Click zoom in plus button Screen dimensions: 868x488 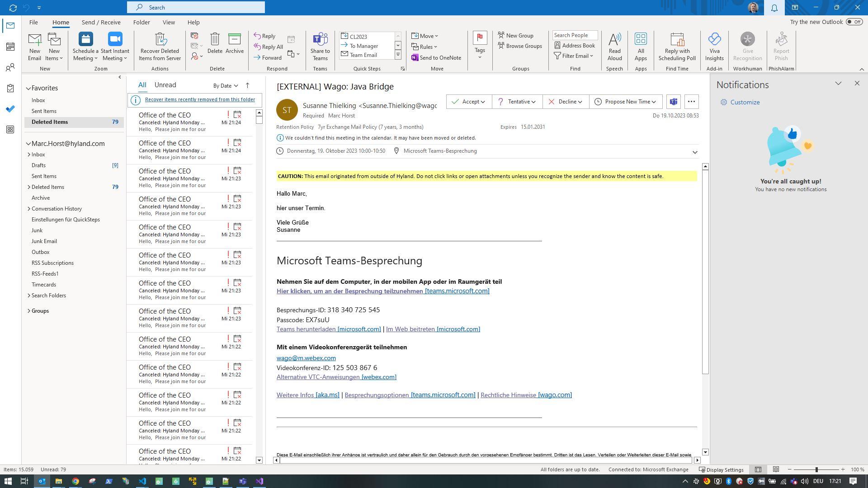(843, 469)
